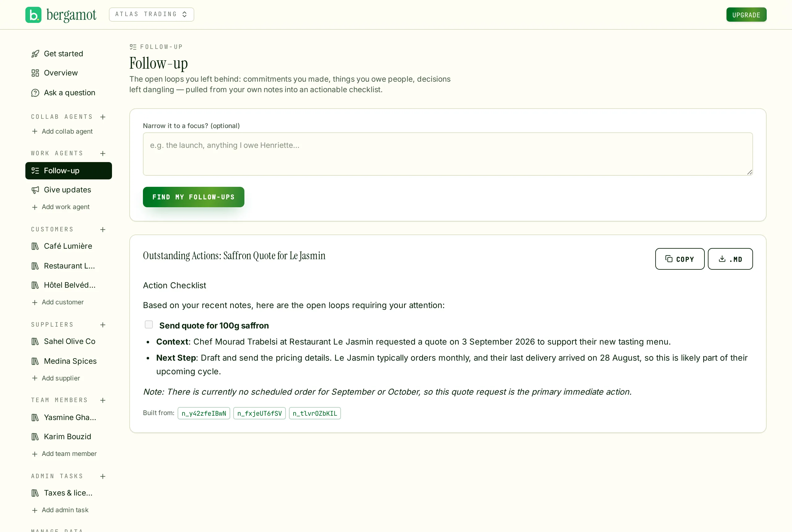The height and width of the screenshot is (532, 792).
Task: Download checklist as .MD
Action: pyautogui.click(x=730, y=259)
